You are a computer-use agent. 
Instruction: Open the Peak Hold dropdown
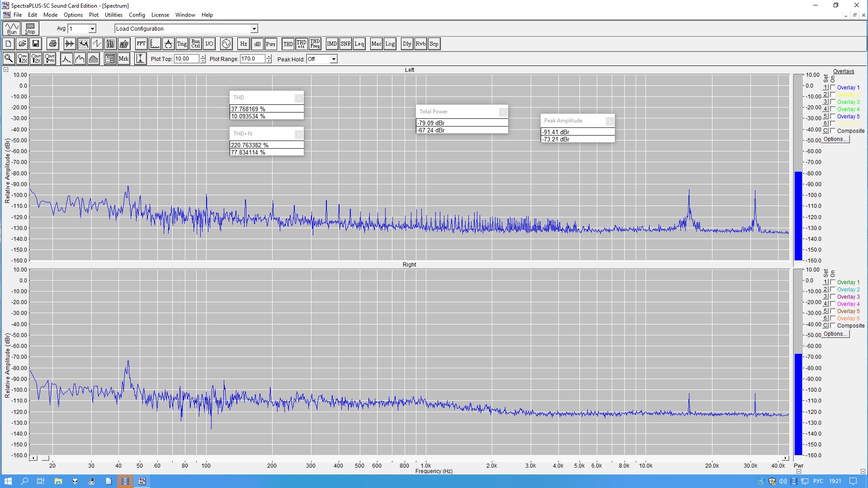[x=333, y=59]
